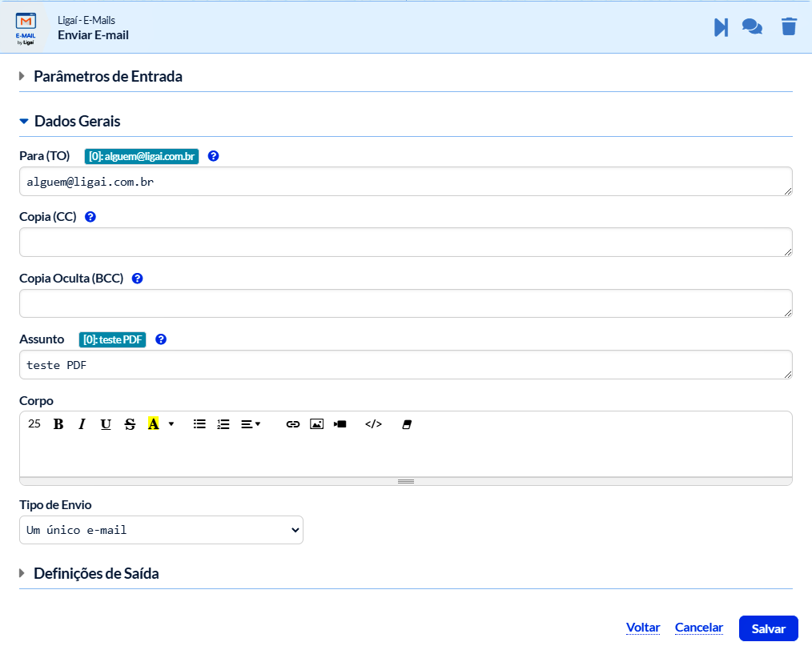This screenshot has width=812, height=654.
Task: Click the Cancelar link
Action: pyautogui.click(x=698, y=628)
